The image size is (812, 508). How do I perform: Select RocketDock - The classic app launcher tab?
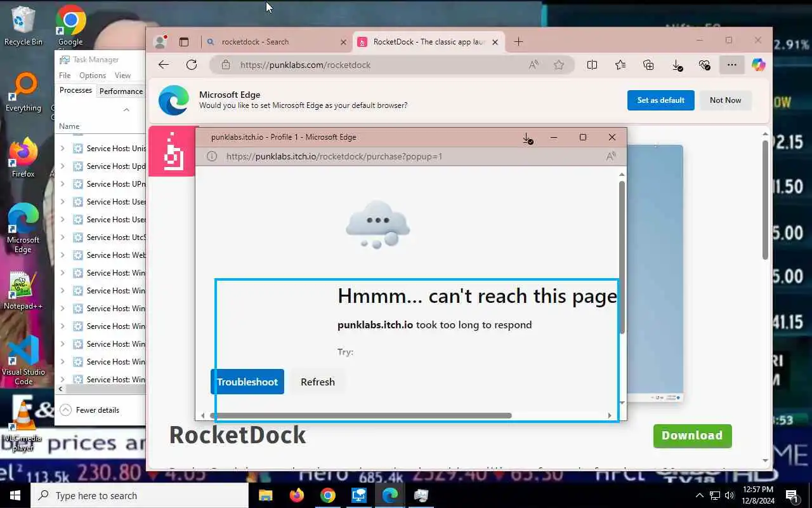click(429, 42)
